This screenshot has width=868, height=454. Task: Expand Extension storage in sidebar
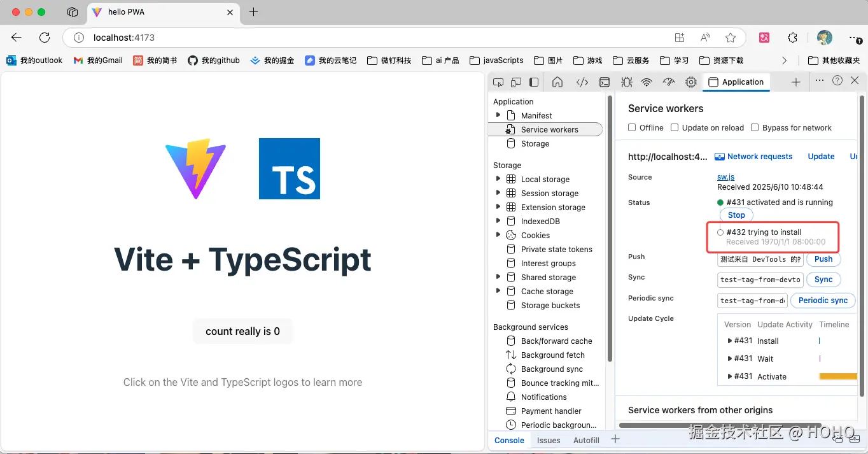point(498,207)
